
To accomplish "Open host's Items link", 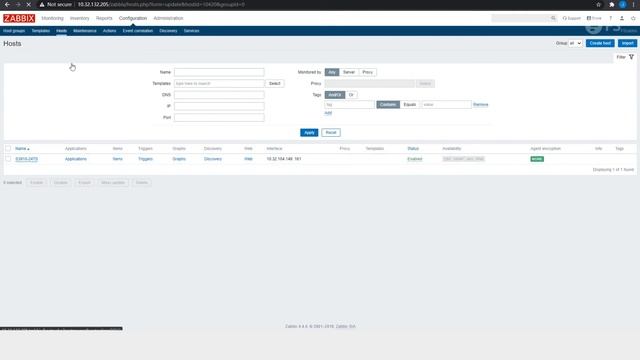I will click(x=118, y=159).
